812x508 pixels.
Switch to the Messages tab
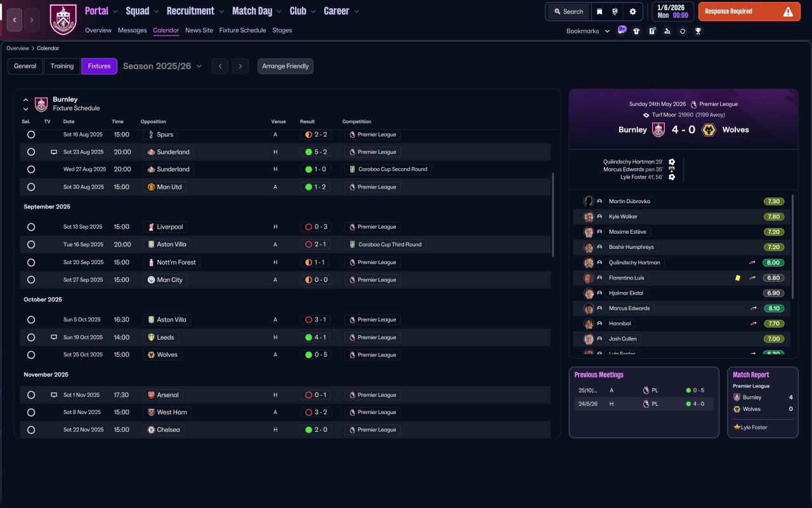coord(132,30)
